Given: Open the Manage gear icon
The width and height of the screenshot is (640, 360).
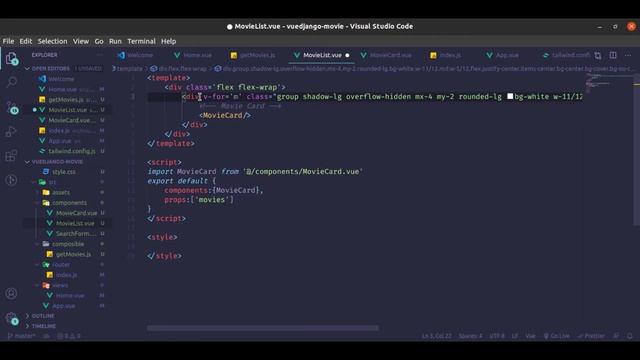Looking at the screenshot, I should 11,318.
